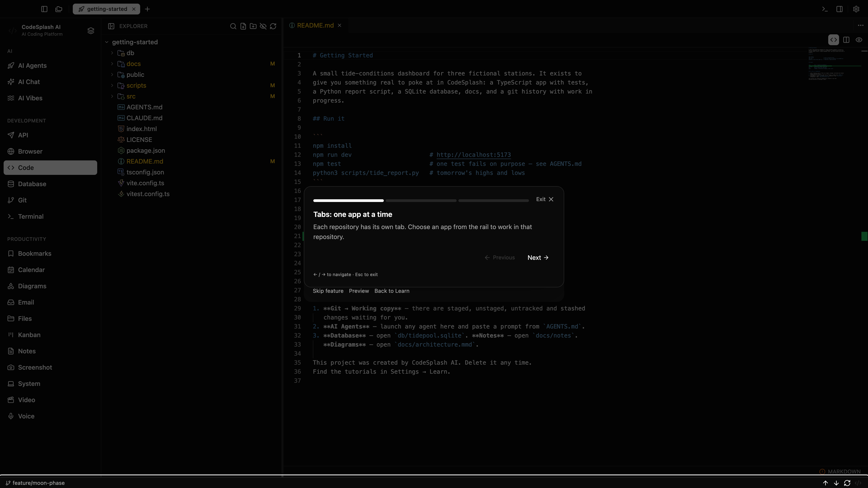Select the getting-started repository tab
Screen dimensions: 868x488
pos(106,9)
